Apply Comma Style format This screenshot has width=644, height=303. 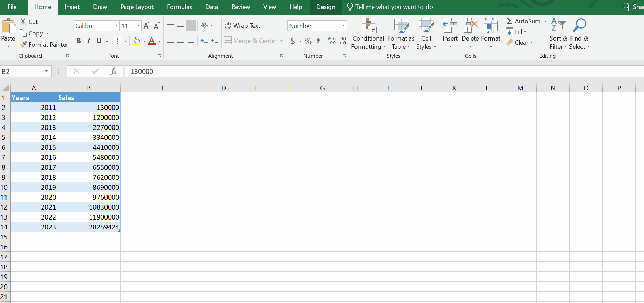point(318,41)
